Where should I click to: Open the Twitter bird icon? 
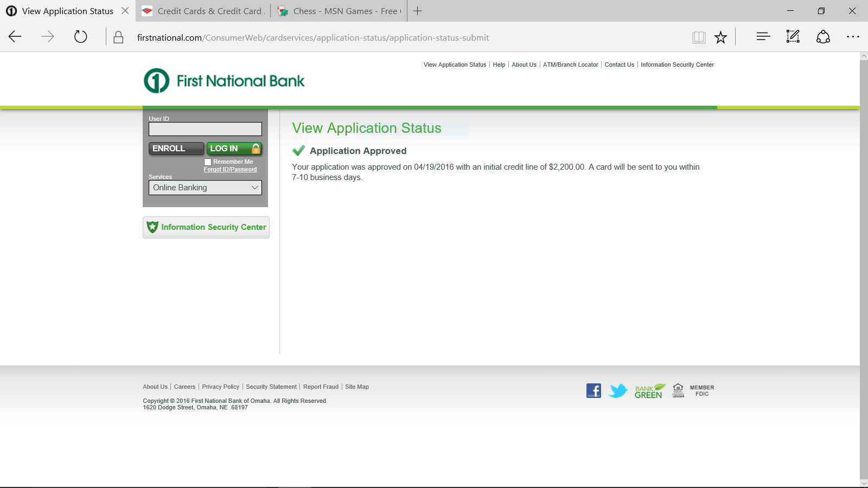point(618,390)
